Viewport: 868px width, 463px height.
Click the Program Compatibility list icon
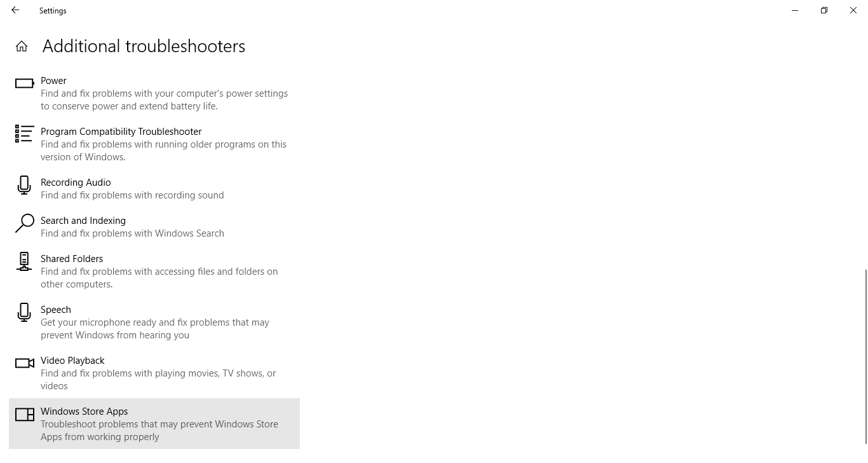point(24,134)
